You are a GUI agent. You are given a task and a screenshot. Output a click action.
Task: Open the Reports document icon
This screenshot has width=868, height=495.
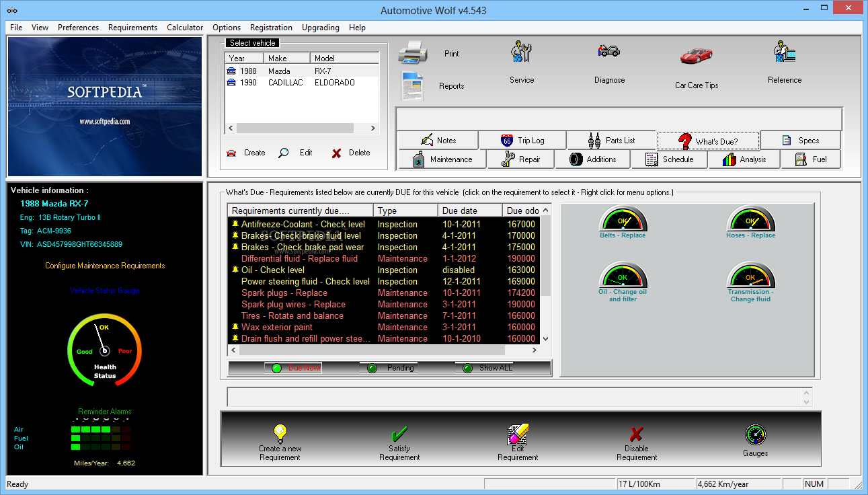(x=413, y=85)
